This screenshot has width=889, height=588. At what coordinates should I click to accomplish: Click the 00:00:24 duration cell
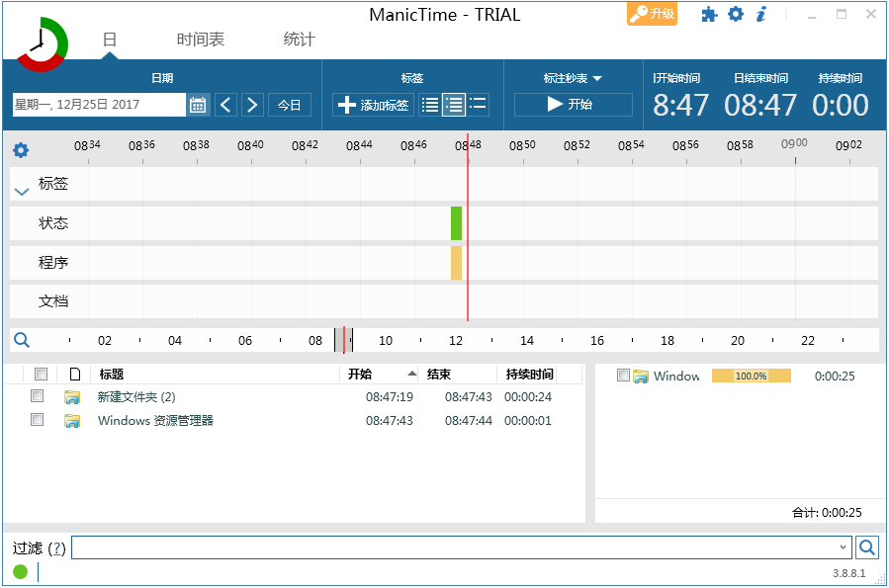[528, 397]
